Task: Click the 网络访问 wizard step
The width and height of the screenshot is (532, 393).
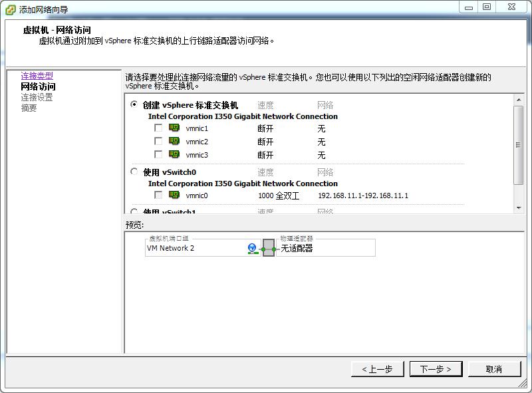Action: point(38,86)
